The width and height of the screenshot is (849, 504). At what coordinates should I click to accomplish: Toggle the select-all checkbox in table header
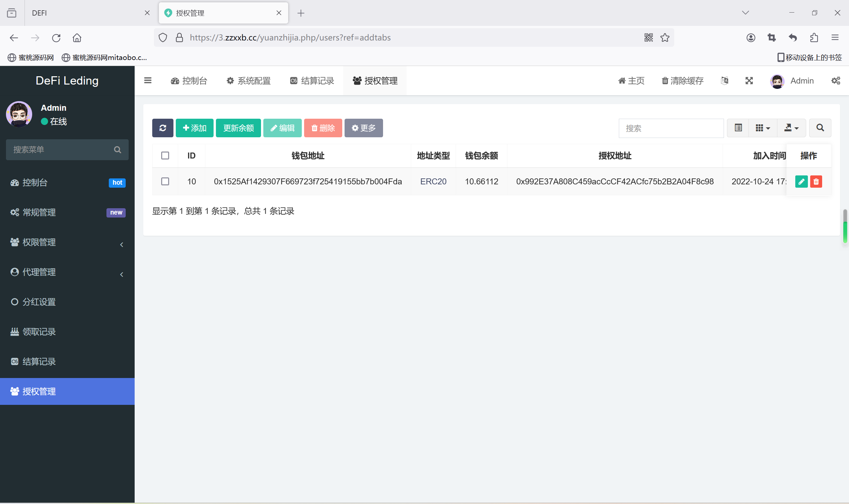165,156
